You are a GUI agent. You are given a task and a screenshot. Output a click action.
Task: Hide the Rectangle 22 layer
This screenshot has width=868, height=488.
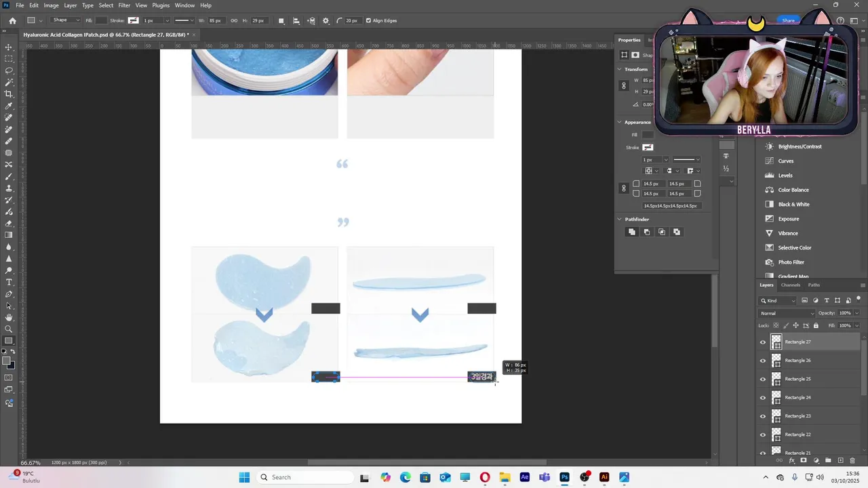pyautogui.click(x=763, y=434)
